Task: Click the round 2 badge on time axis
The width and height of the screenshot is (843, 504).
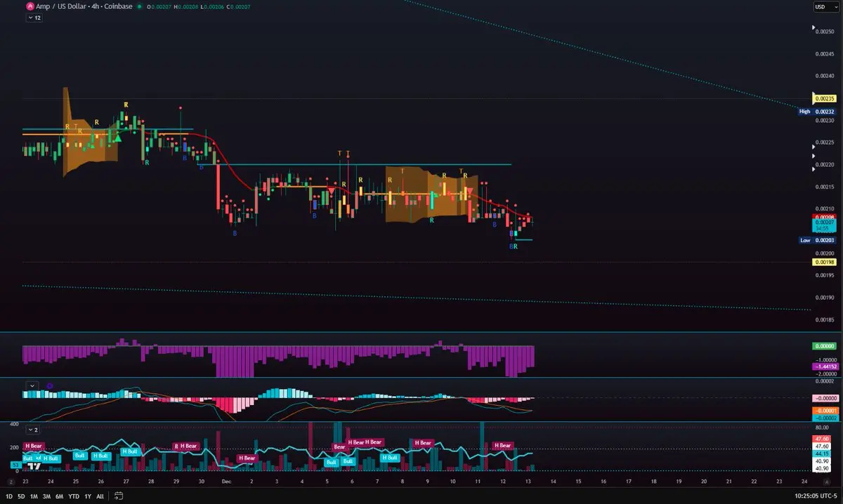Action: pos(11,482)
